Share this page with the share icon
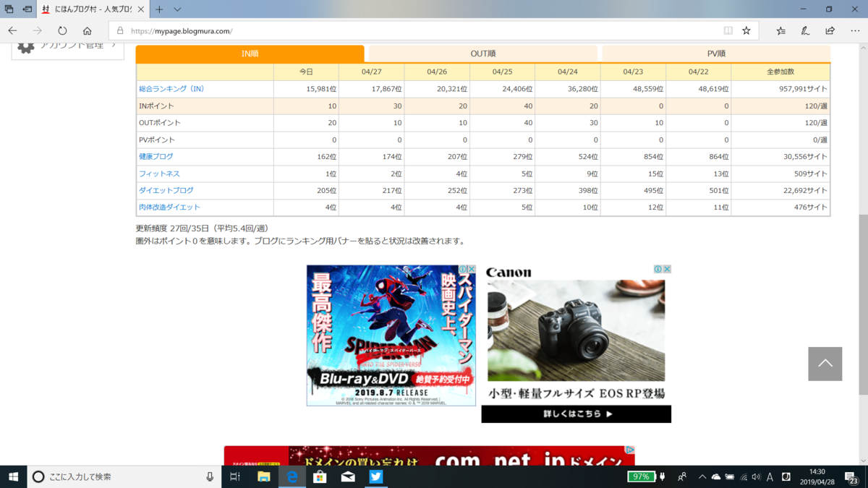This screenshot has height=488, width=868. [x=830, y=31]
